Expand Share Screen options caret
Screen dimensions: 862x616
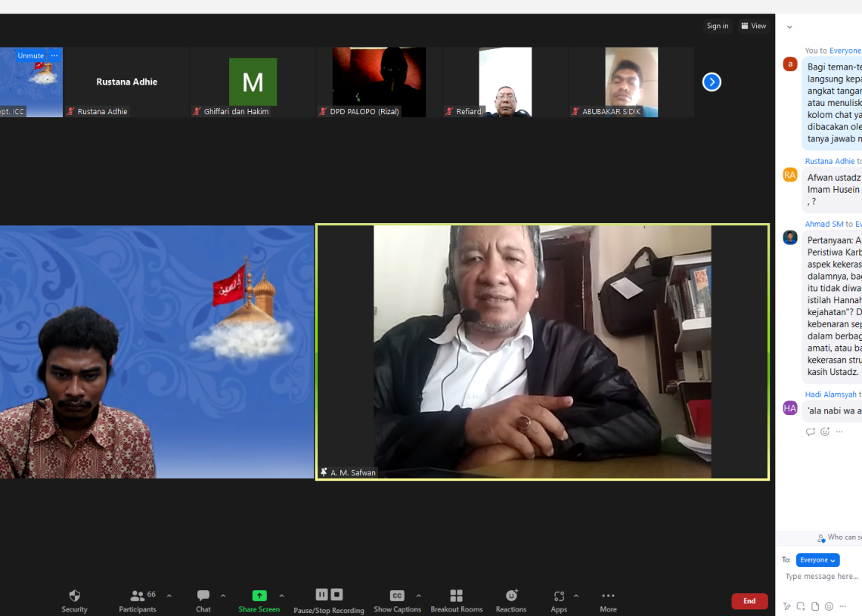coord(281,596)
